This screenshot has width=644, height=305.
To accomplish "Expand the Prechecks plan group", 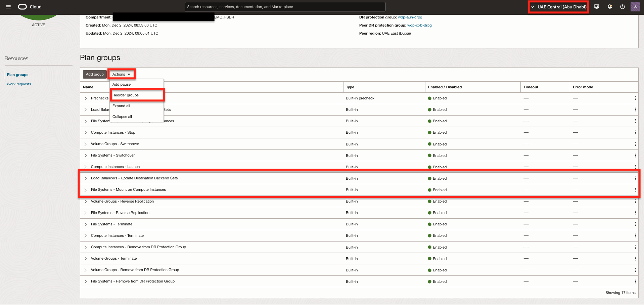I will [x=86, y=98].
